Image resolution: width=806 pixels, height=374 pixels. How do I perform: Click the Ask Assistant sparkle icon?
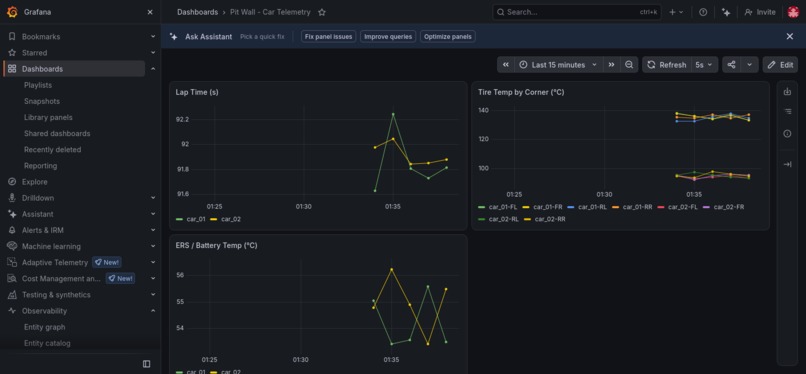174,36
